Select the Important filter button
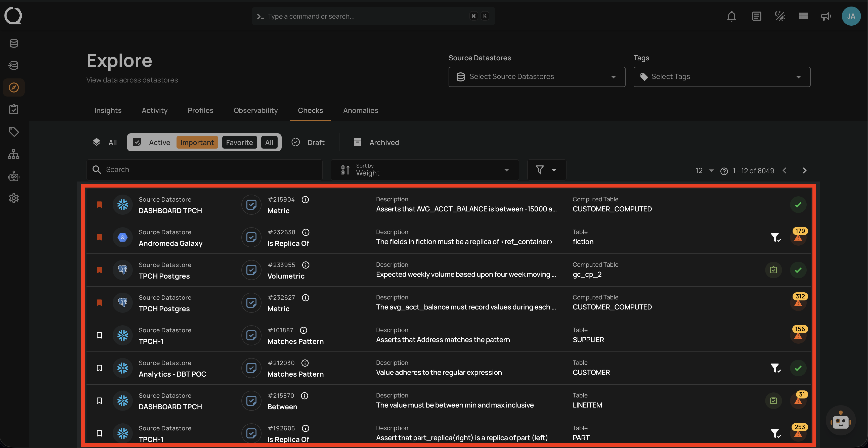The height and width of the screenshot is (448, 868). (197, 143)
